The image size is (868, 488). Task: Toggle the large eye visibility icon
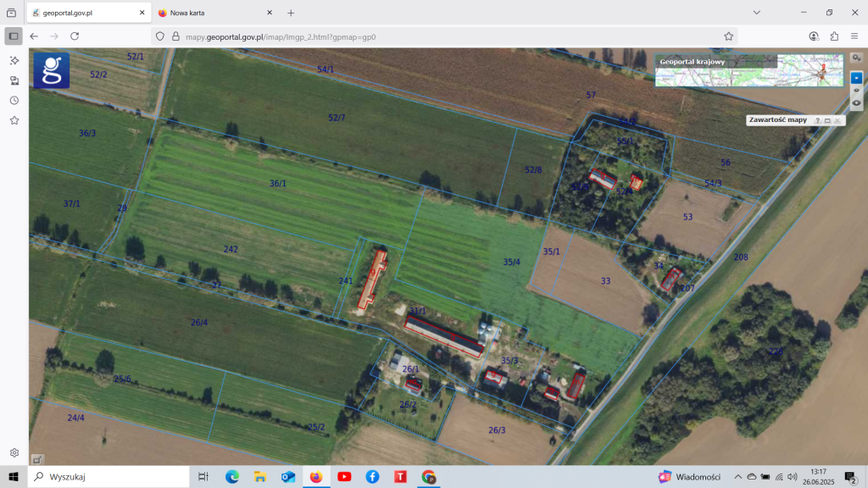click(856, 103)
